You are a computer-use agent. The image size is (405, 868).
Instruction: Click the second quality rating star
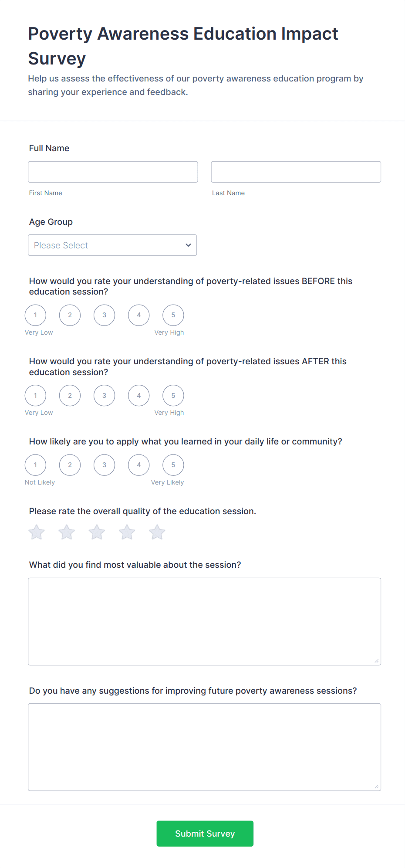pos(67,532)
